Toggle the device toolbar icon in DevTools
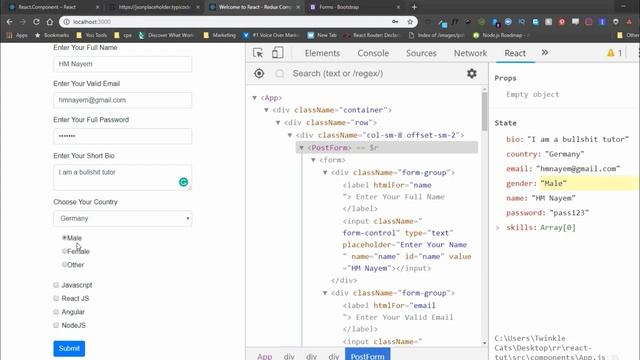640x360 pixels. pyautogui.click(x=278, y=53)
